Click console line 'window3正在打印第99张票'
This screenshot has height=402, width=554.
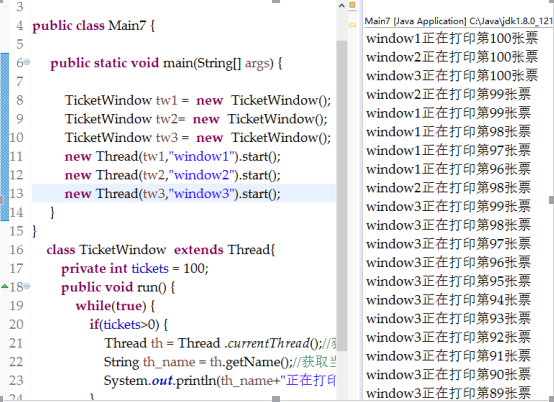[448, 206]
